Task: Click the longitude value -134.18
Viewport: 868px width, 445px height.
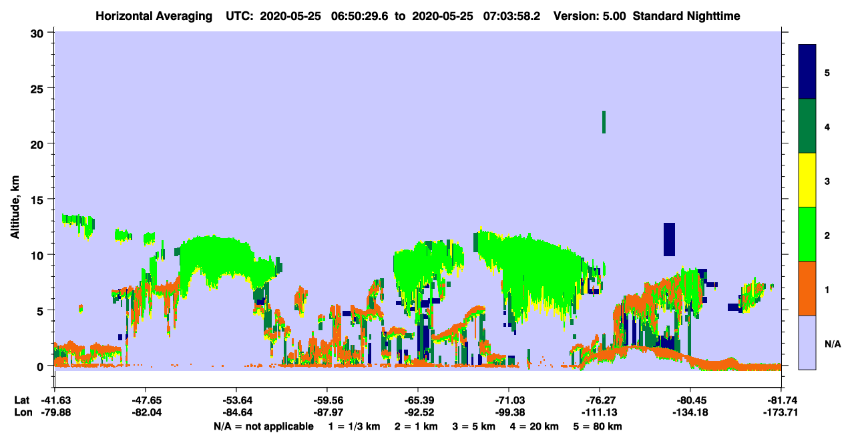Action: (690, 412)
